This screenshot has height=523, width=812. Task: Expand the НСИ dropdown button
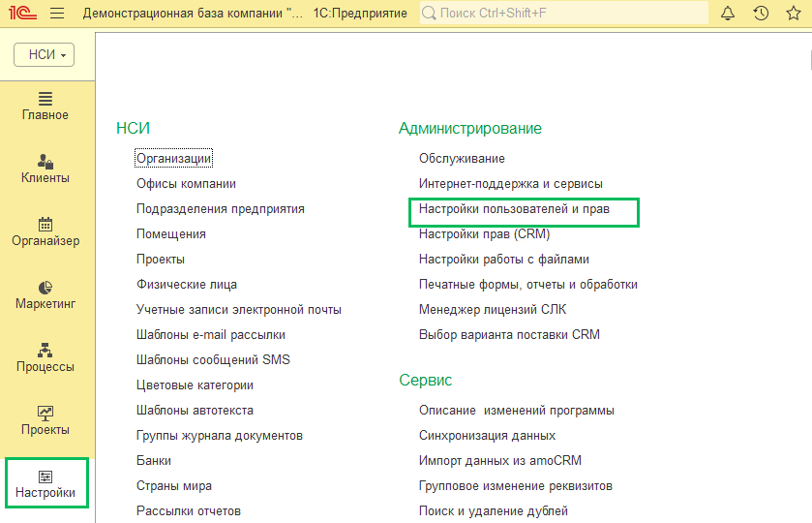(x=44, y=54)
